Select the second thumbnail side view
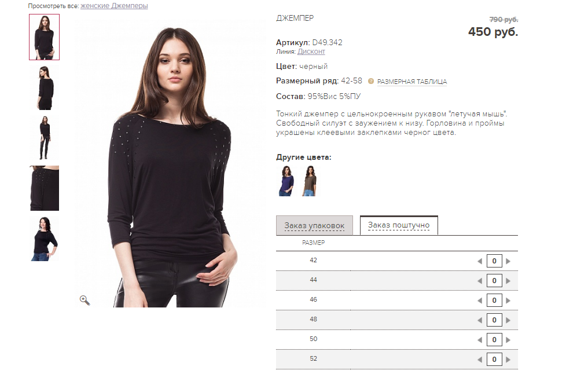Screen dimensions: 588x370 point(44,87)
